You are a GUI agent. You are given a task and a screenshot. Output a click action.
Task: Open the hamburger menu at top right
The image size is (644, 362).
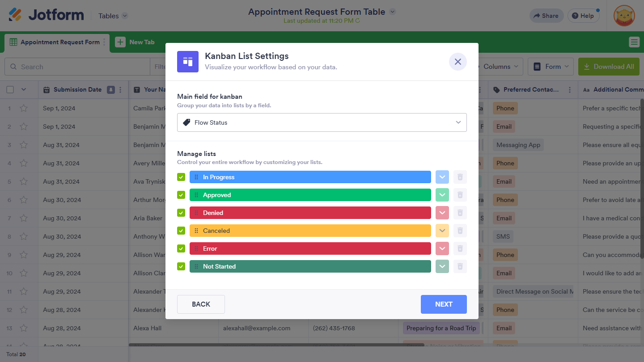click(x=634, y=42)
